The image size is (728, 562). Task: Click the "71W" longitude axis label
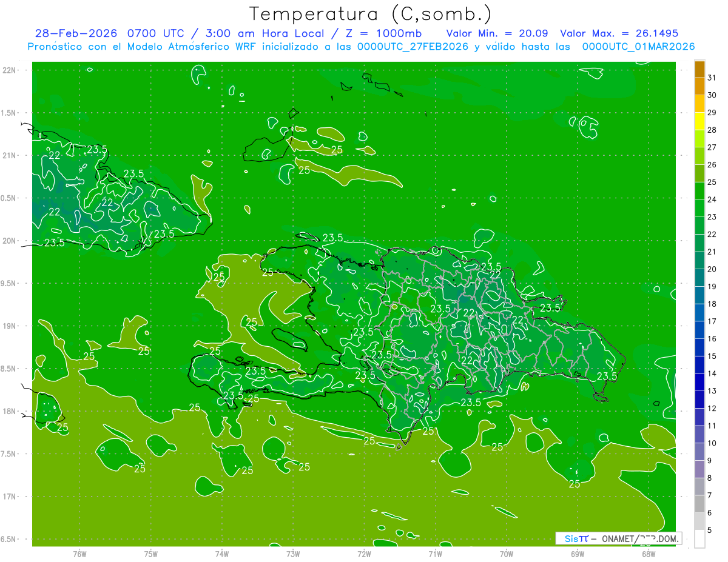[435, 554]
